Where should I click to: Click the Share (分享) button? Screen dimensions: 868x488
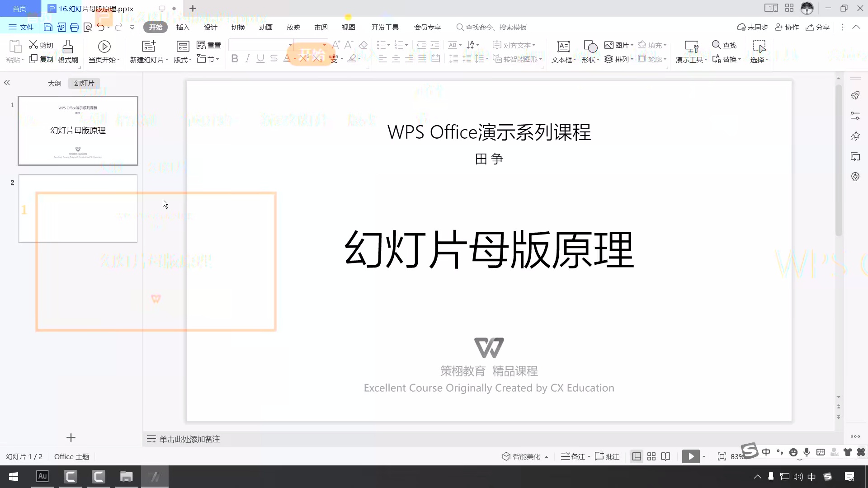(x=817, y=27)
